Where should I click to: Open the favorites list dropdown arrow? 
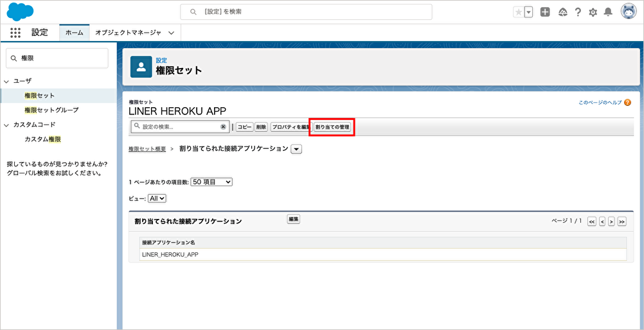click(528, 12)
